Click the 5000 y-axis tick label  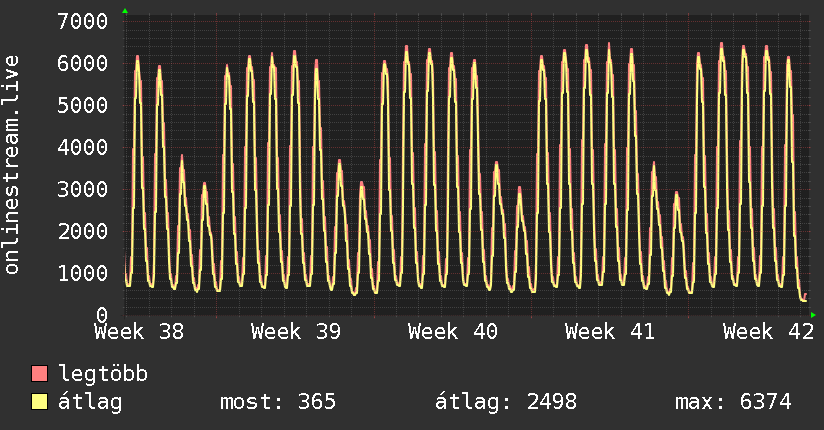[83, 105]
